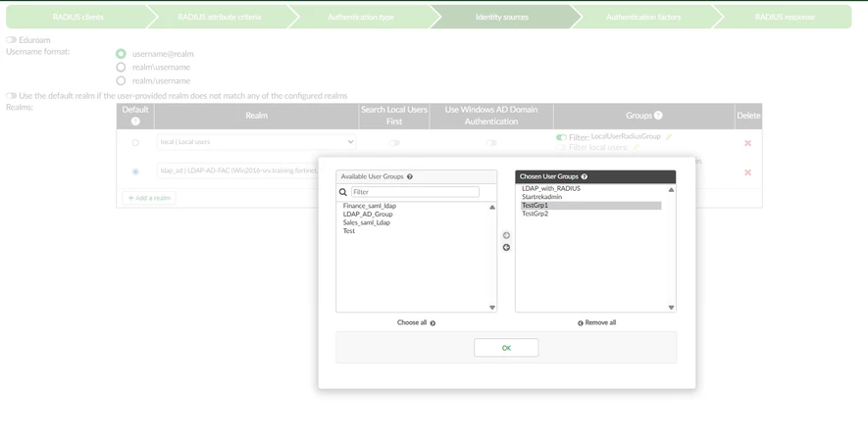868x434 pixels.
Task: Click the group Filter input field
Action: click(415, 192)
